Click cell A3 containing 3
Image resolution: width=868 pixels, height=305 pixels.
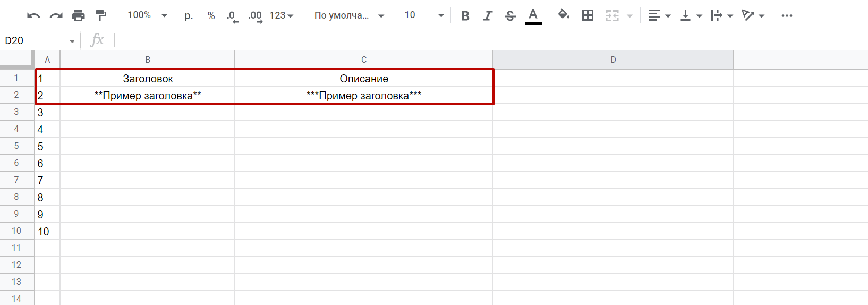tap(47, 112)
